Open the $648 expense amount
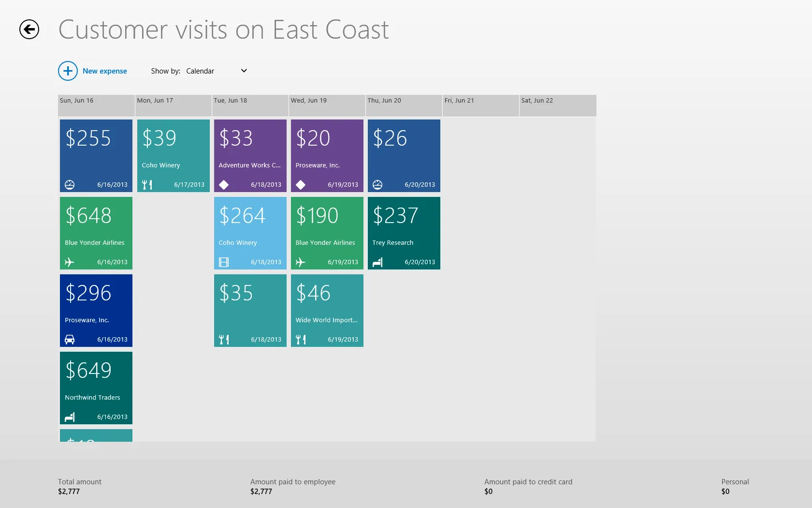 coord(88,216)
